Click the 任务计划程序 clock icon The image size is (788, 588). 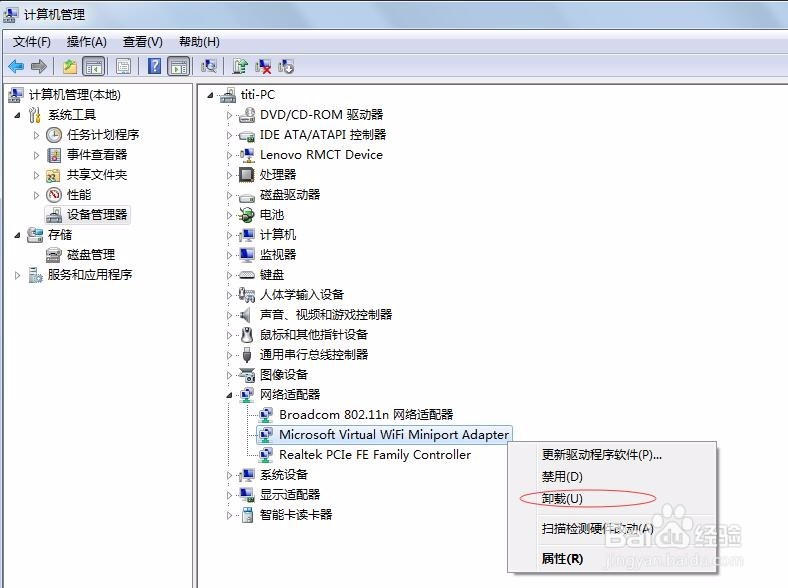(54, 135)
